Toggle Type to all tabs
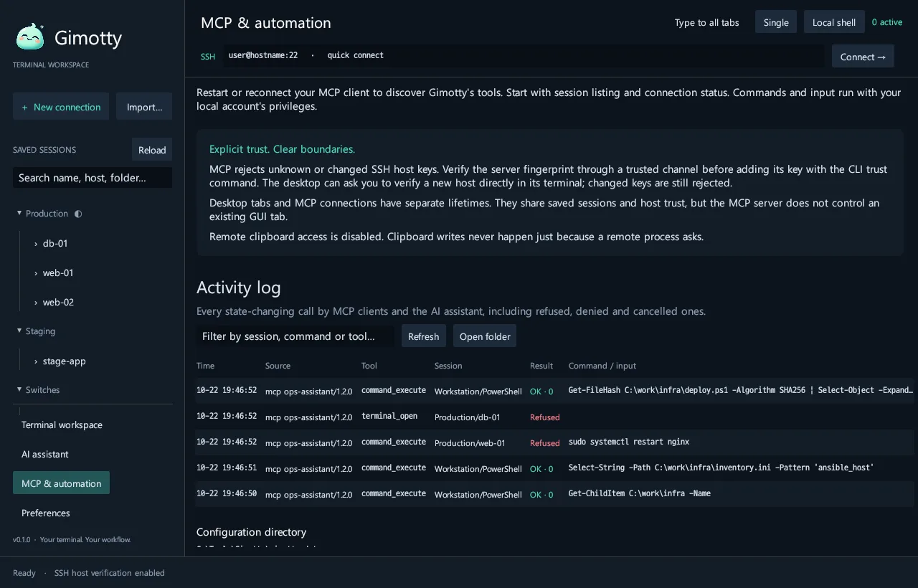The image size is (918, 588). (x=706, y=22)
